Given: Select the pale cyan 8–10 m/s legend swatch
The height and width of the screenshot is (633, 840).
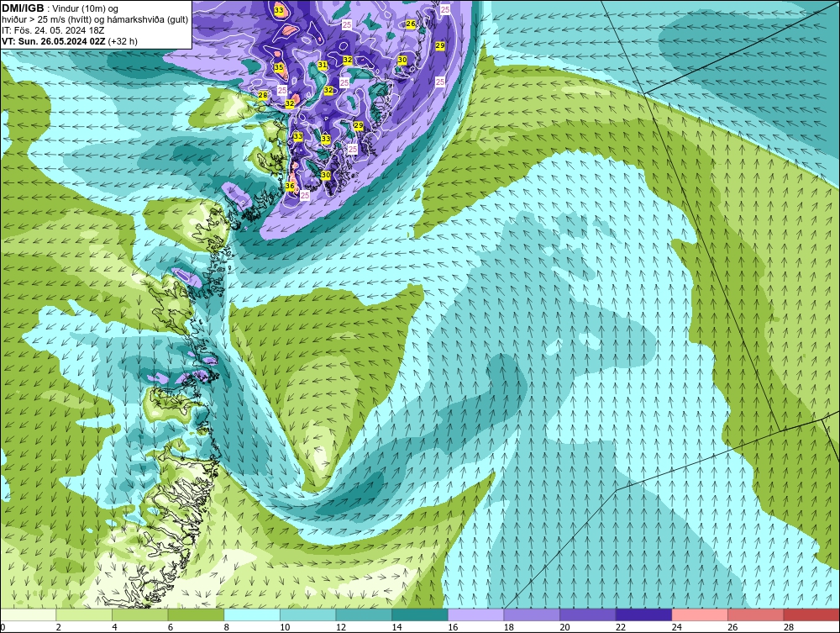Looking at the screenshot, I should pos(252,615).
